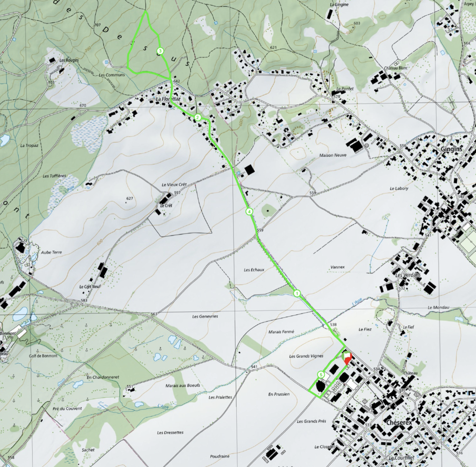Click route marker 3 in the forest
This screenshot has height=467, width=476.
tap(160, 51)
